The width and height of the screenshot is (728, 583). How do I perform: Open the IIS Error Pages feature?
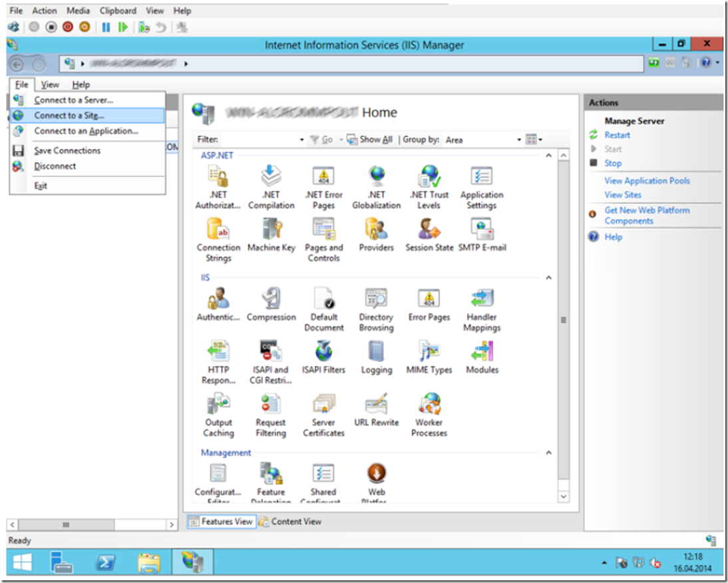(x=429, y=305)
